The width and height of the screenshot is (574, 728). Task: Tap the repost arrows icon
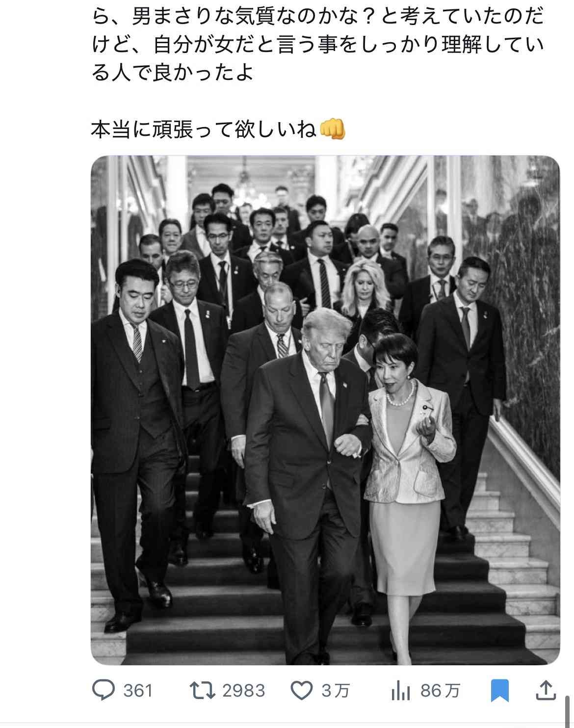[203, 691]
